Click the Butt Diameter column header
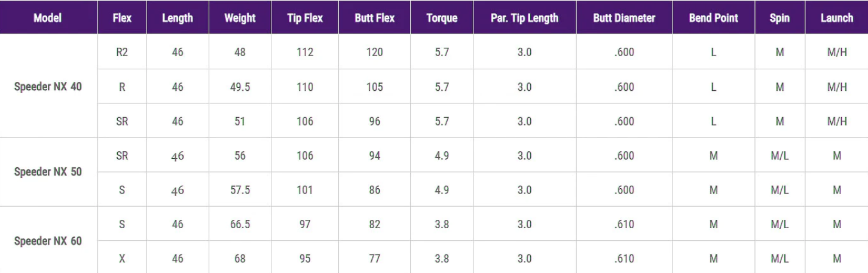 point(624,18)
